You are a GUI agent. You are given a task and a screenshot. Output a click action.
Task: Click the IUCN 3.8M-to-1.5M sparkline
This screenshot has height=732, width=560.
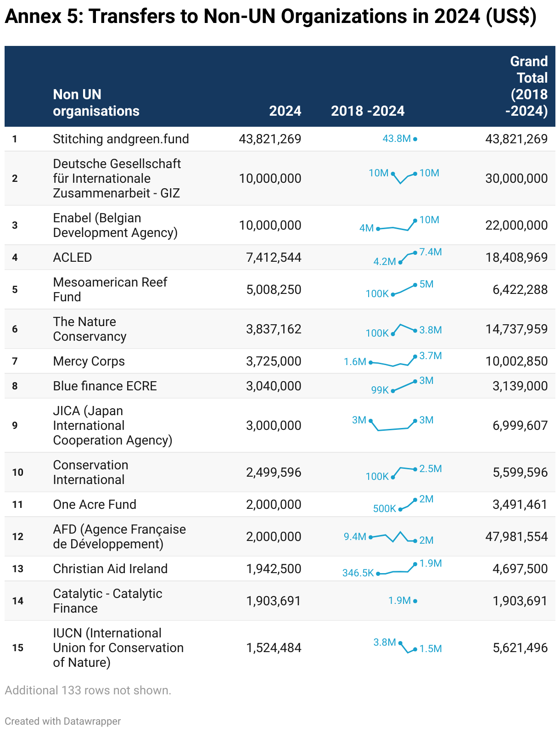[408, 646]
